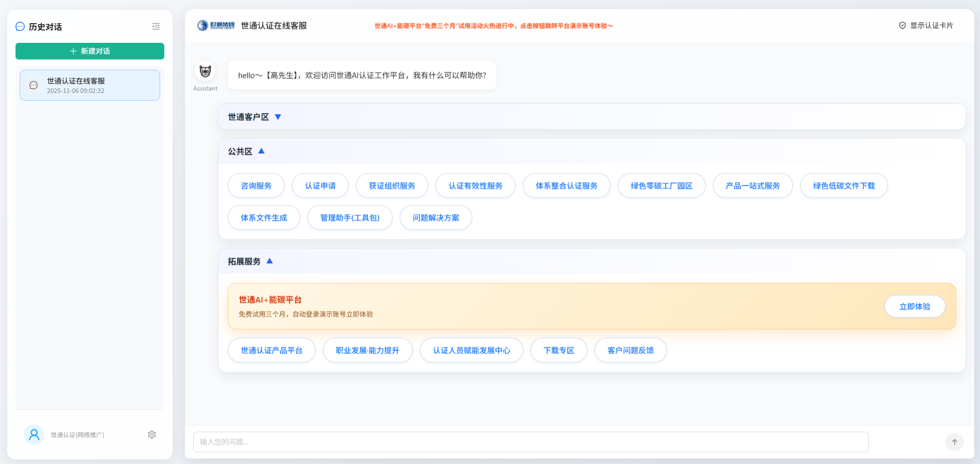Image resolution: width=980 pixels, height=464 pixels.
Task: Click the orange promotion notice text
Action: coord(494,26)
